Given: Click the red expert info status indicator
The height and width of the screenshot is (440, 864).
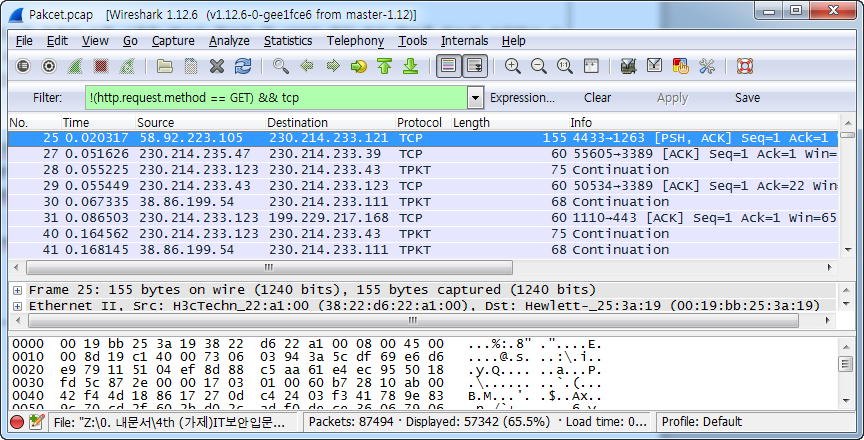Looking at the screenshot, I should (17, 422).
